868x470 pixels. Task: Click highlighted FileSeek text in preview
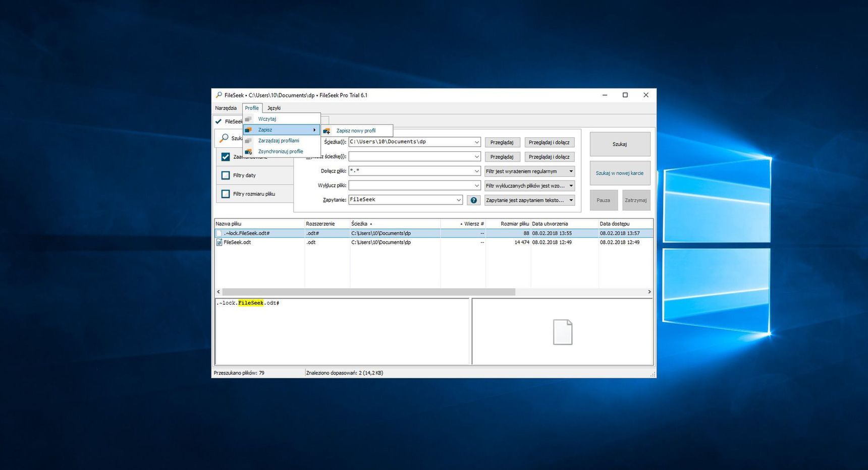(x=251, y=303)
